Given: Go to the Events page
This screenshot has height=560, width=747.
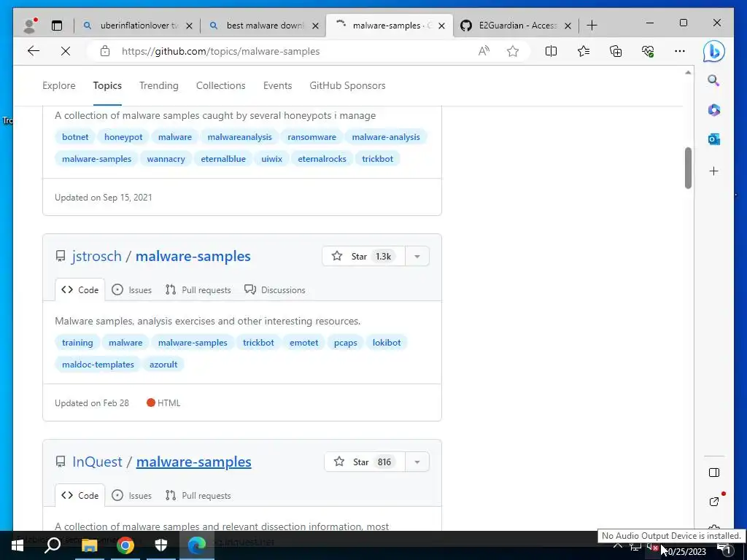Looking at the screenshot, I should pyautogui.click(x=277, y=86).
